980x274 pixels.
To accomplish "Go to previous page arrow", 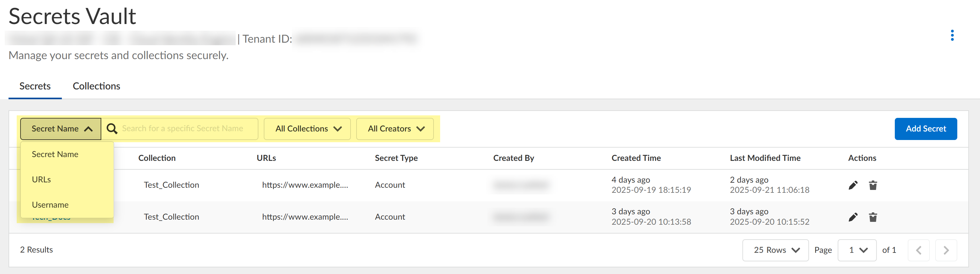I will pyautogui.click(x=918, y=250).
